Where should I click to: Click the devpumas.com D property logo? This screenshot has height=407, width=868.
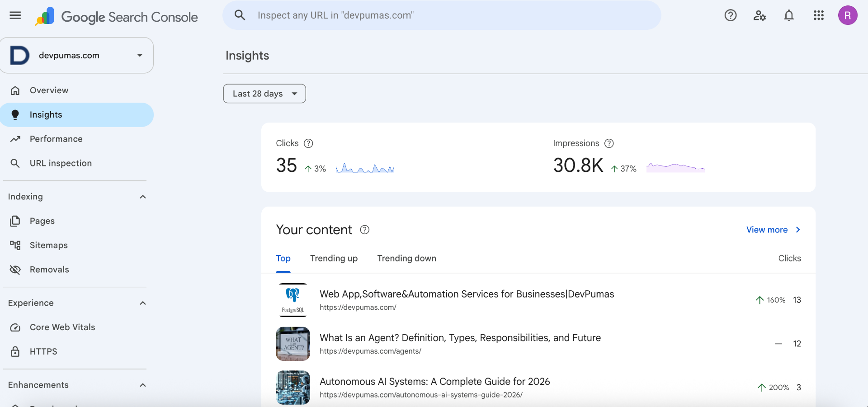coord(19,55)
